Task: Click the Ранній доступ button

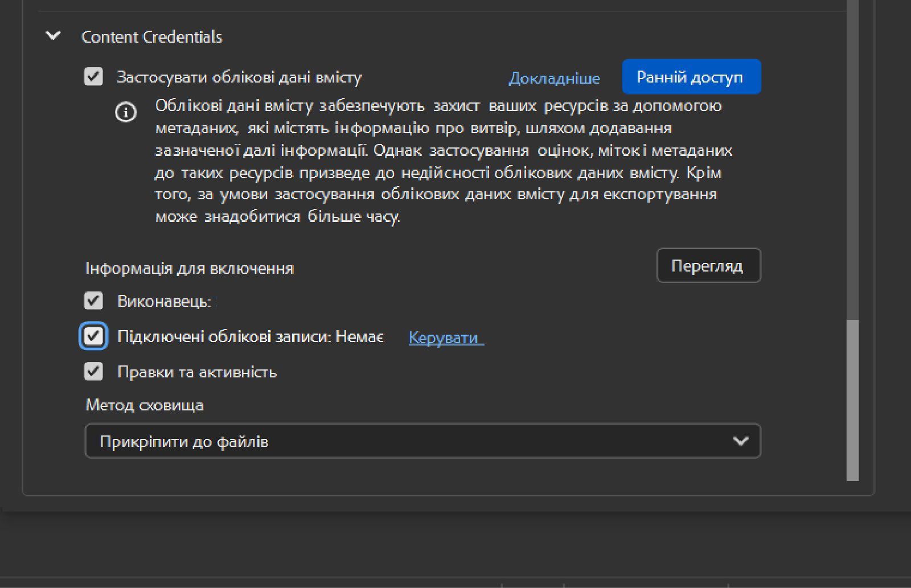Action: click(691, 77)
